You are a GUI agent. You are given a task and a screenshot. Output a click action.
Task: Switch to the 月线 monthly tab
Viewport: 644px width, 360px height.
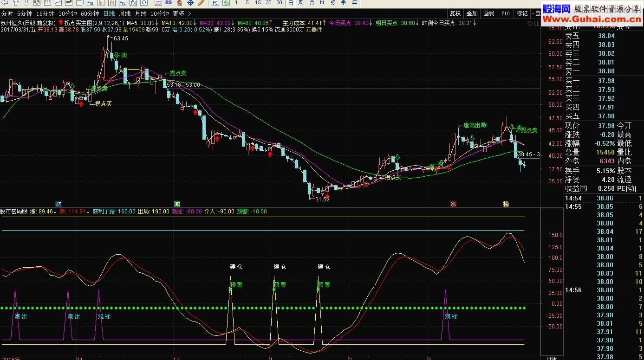[x=141, y=13]
